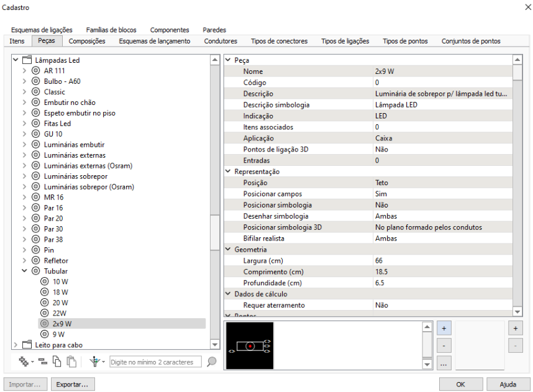The width and height of the screenshot is (533, 392).
Task: Click the minus button beside symbol preview
Action: point(445,345)
